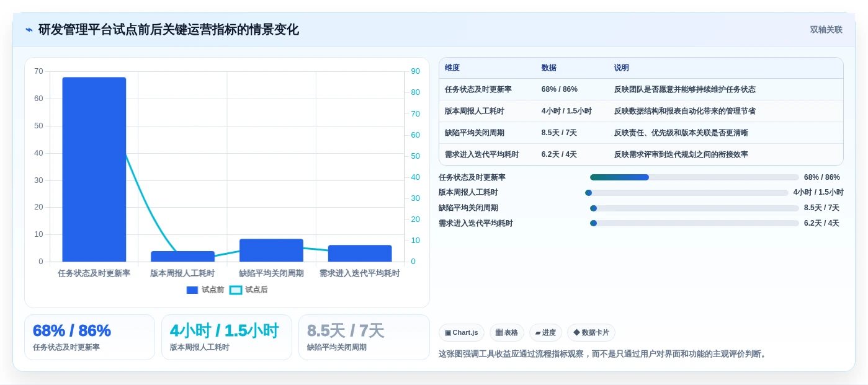Select the 版本周报人工耗时 chart bar
Image resolution: width=868 pixels, height=385 pixels.
183,256
